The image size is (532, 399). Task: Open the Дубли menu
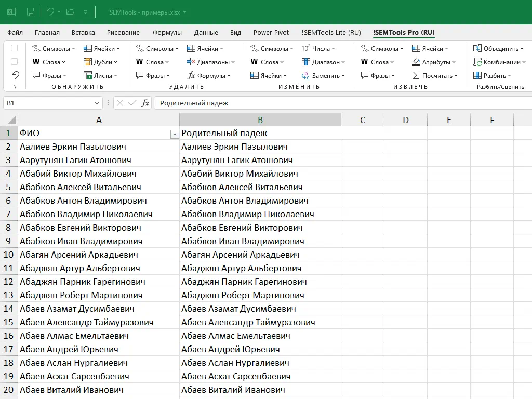coord(100,62)
